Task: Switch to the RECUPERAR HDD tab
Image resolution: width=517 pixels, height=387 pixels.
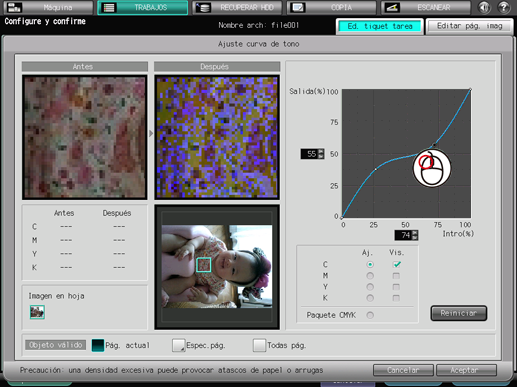Action: click(x=237, y=7)
